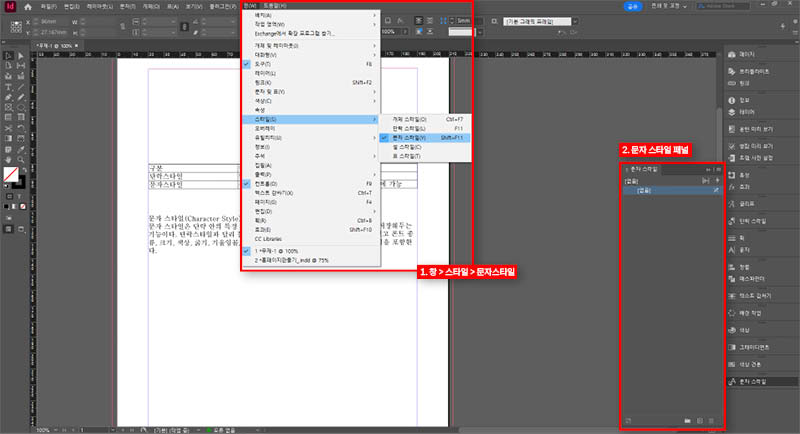Open 문자 스타일 panel flyout menu
The image size is (800, 434).
coord(719,169)
